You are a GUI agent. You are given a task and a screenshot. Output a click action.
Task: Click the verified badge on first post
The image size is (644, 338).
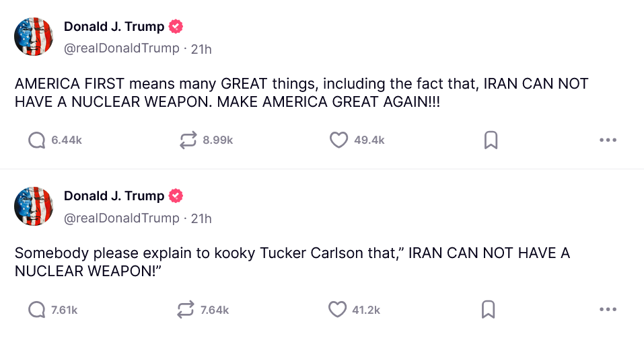click(176, 27)
